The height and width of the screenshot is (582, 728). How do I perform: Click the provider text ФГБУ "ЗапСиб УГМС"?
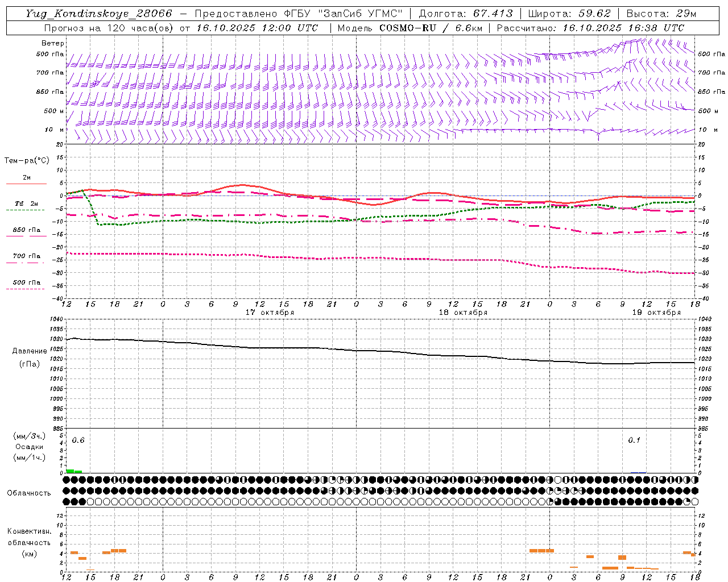343,14
